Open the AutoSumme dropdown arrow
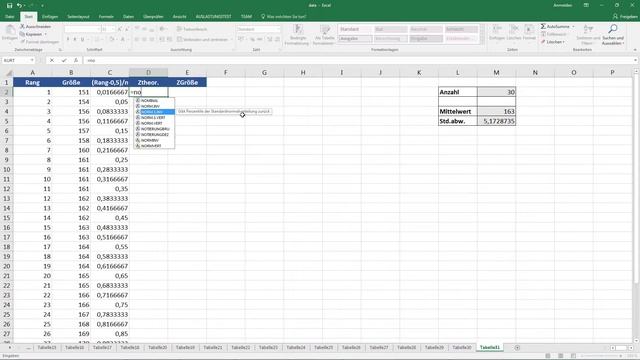The height and width of the screenshot is (360, 640). [573, 27]
